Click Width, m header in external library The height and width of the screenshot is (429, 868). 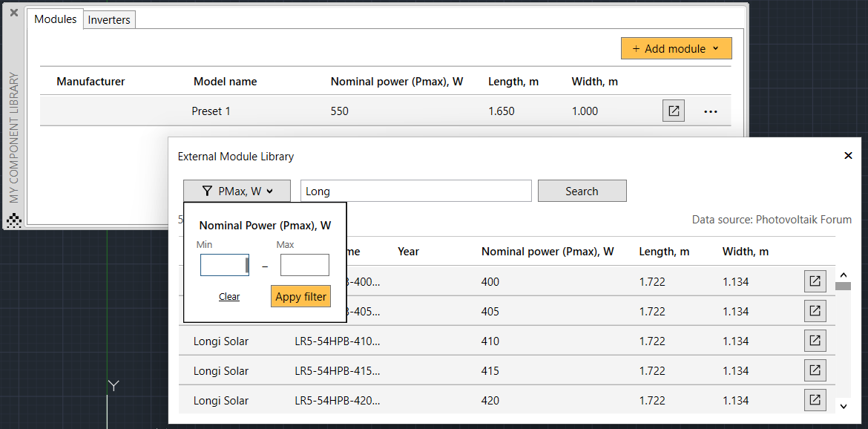(x=746, y=252)
